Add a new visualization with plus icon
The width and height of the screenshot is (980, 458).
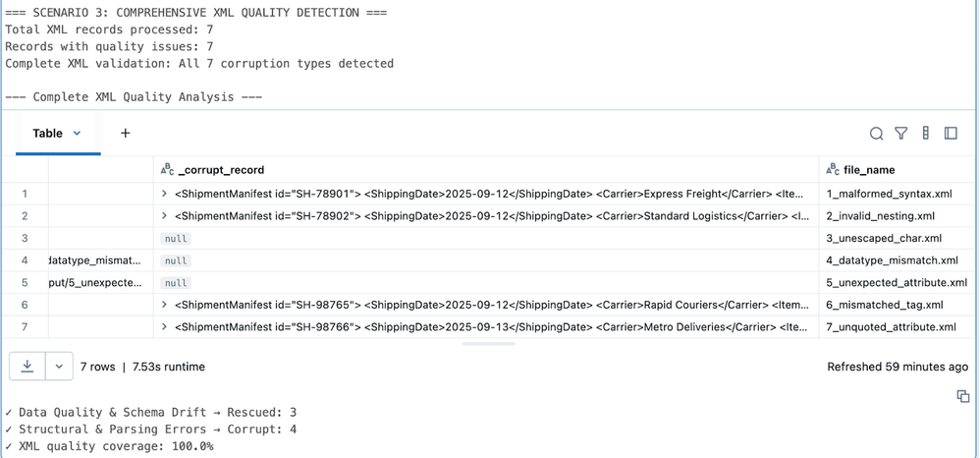pos(125,134)
